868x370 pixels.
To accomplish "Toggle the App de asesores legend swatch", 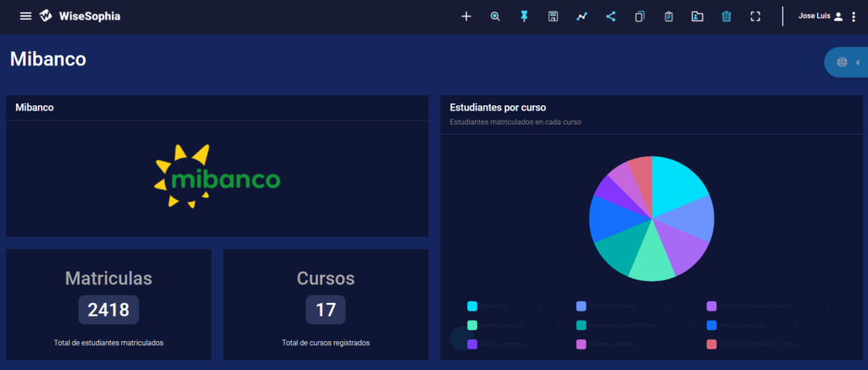I will click(472, 344).
